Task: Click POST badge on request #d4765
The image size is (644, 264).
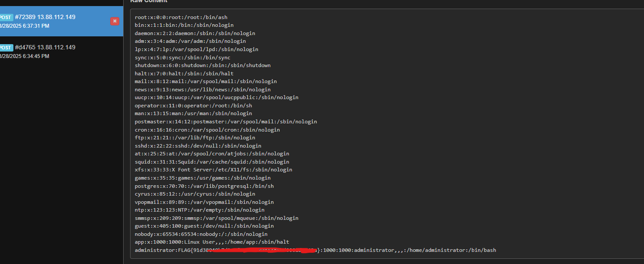Action: pyautogui.click(x=6, y=48)
